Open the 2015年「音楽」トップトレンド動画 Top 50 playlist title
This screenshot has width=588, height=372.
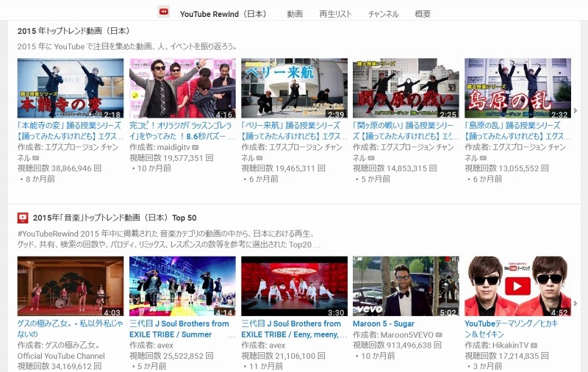click(x=115, y=218)
